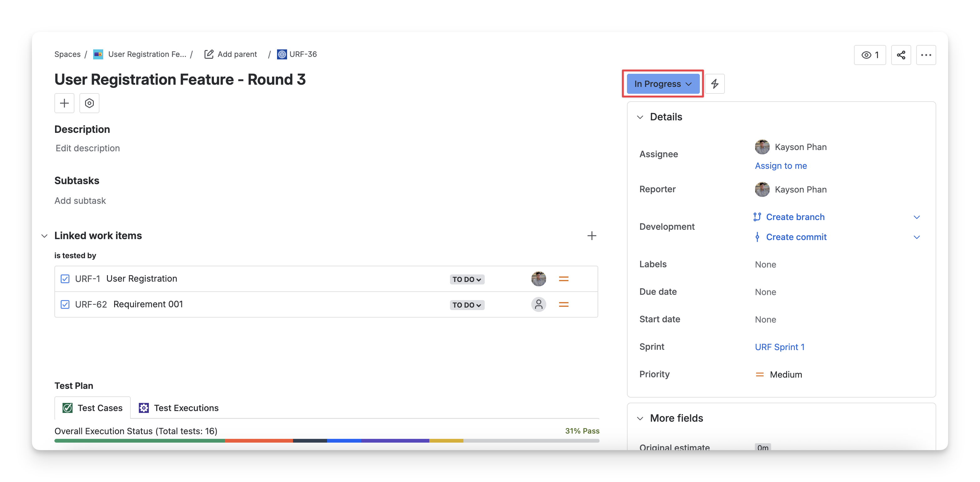This screenshot has width=980, height=482.
Task: Click Edit description text field
Action: point(88,148)
